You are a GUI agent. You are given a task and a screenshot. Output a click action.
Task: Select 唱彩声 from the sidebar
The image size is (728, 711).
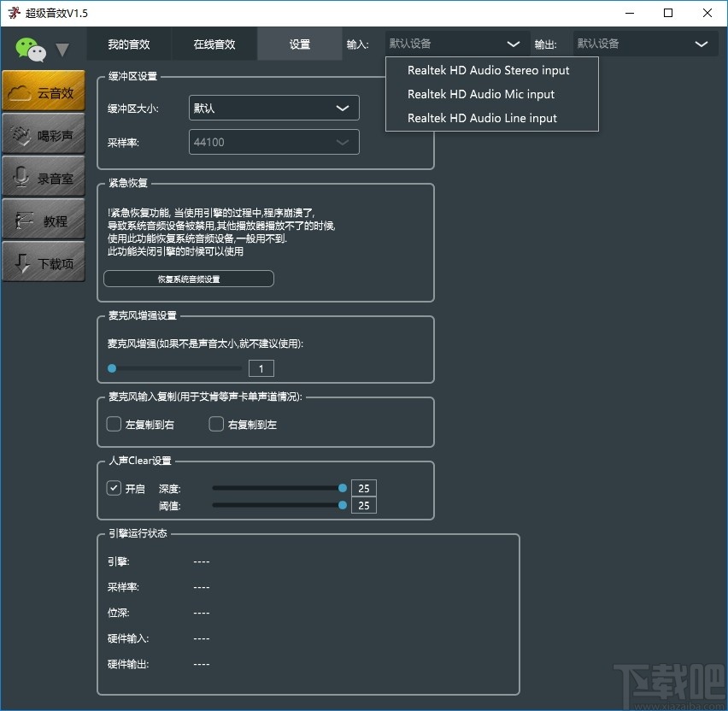43,133
